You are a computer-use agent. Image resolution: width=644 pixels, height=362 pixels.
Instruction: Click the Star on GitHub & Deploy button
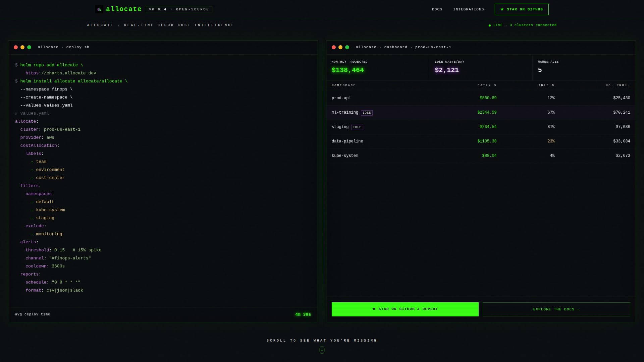[405, 309]
